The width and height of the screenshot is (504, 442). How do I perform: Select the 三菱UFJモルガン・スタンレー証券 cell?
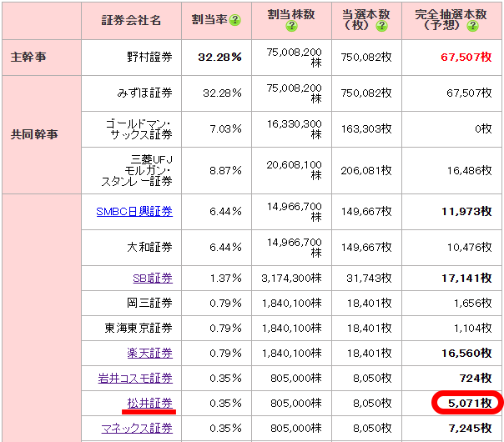coord(132,171)
